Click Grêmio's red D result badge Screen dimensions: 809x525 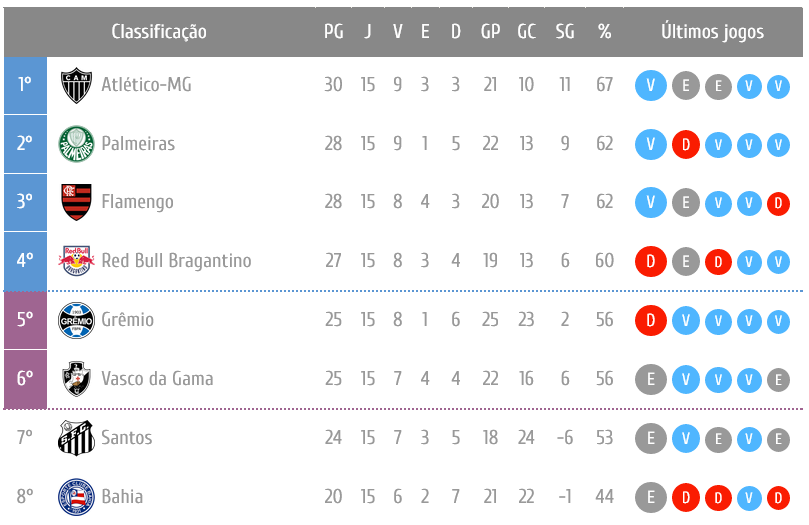651,320
